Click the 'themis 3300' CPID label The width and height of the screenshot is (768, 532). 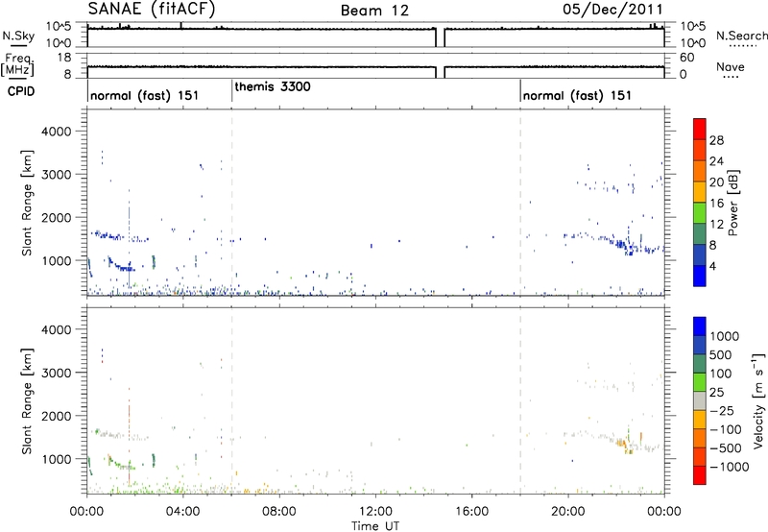tap(273, 87)
